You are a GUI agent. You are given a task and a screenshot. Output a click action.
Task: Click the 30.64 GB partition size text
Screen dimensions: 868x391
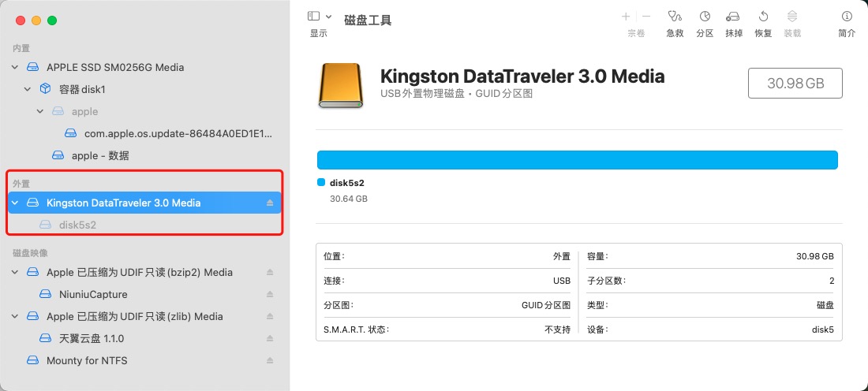click(349, 198)
